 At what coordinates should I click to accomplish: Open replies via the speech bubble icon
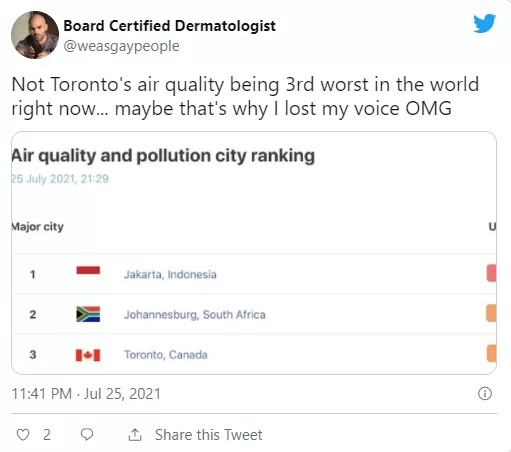[87, 435]
